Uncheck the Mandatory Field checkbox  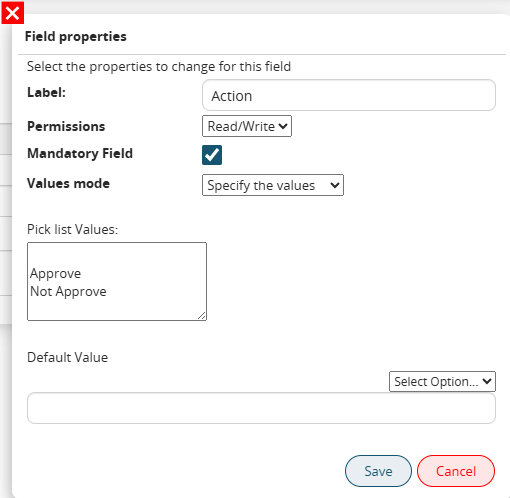click(212, 155)
